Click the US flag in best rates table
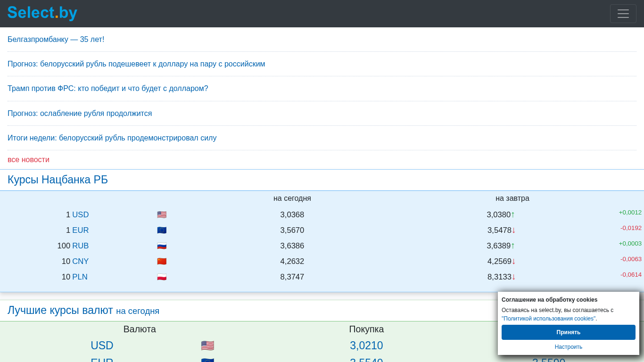Screen dimensions: 644x362 [207, 346]
